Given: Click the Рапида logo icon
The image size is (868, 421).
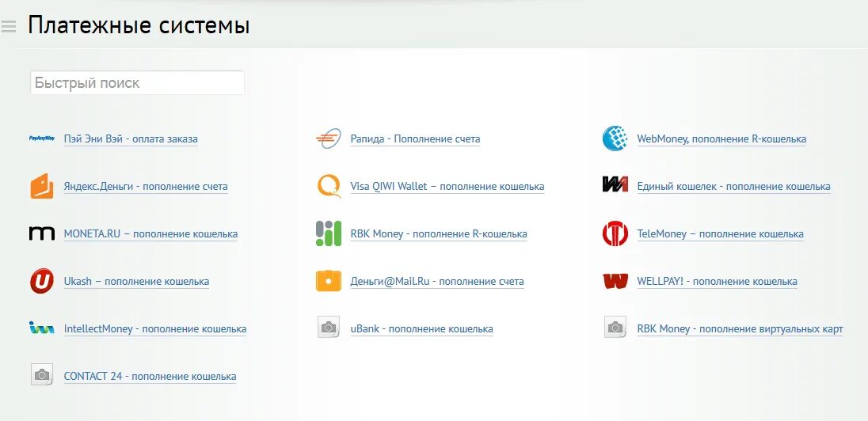Looking at the screenshot, I should [x=328, y=138].
